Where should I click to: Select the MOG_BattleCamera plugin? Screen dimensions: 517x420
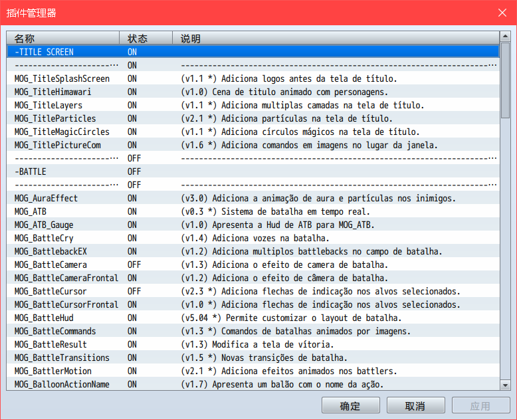[x=253, y=264]
